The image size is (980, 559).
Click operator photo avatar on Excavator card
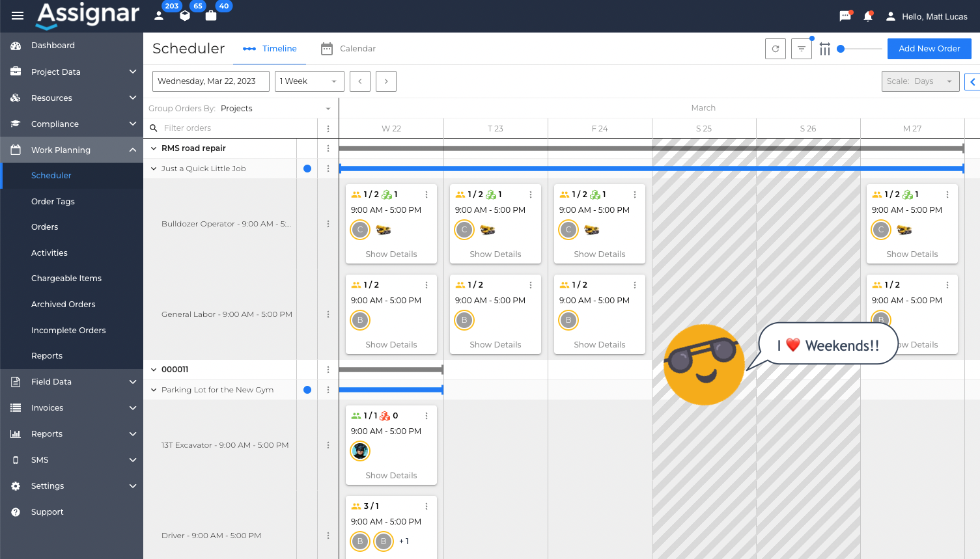[x=360, y=451]
